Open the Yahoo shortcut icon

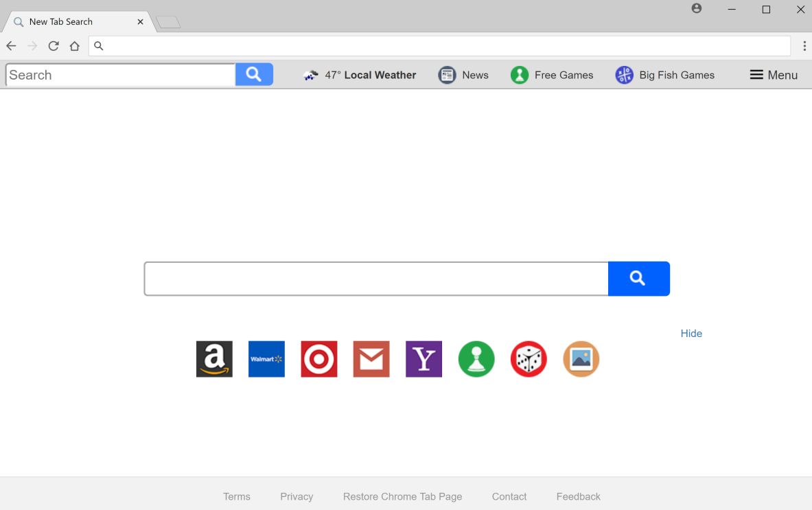(x=424, y=359)
